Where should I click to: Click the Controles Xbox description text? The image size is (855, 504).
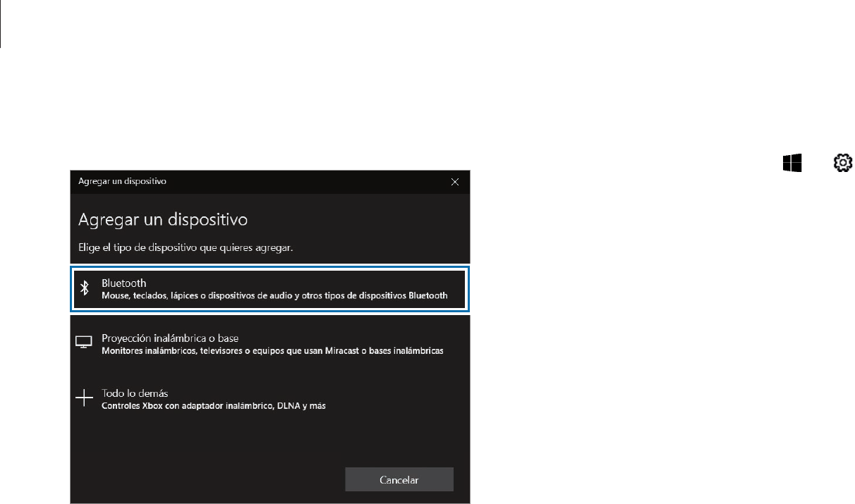pyautogui.click(x=214, y=405)
